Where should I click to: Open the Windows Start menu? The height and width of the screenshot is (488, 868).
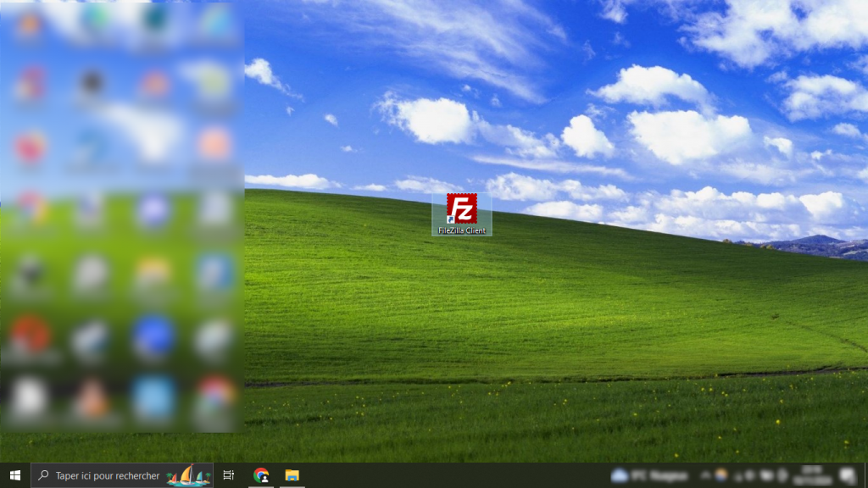14,475
